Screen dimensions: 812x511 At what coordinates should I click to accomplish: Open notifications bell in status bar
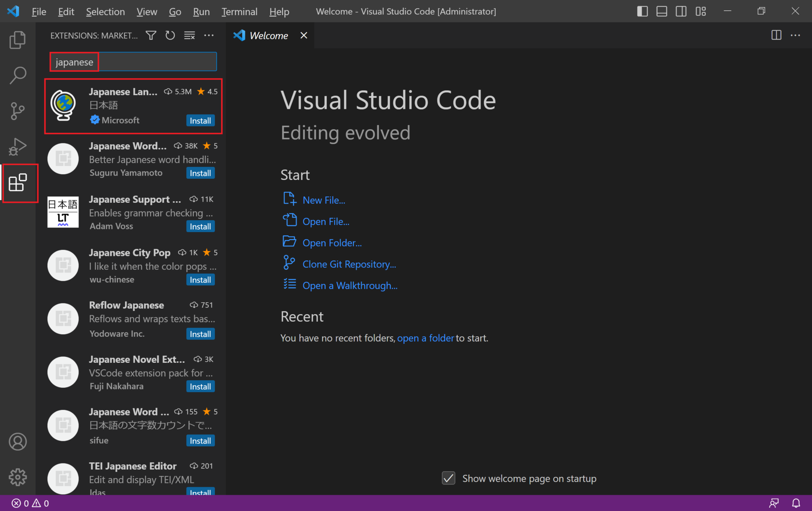[796, 503]
